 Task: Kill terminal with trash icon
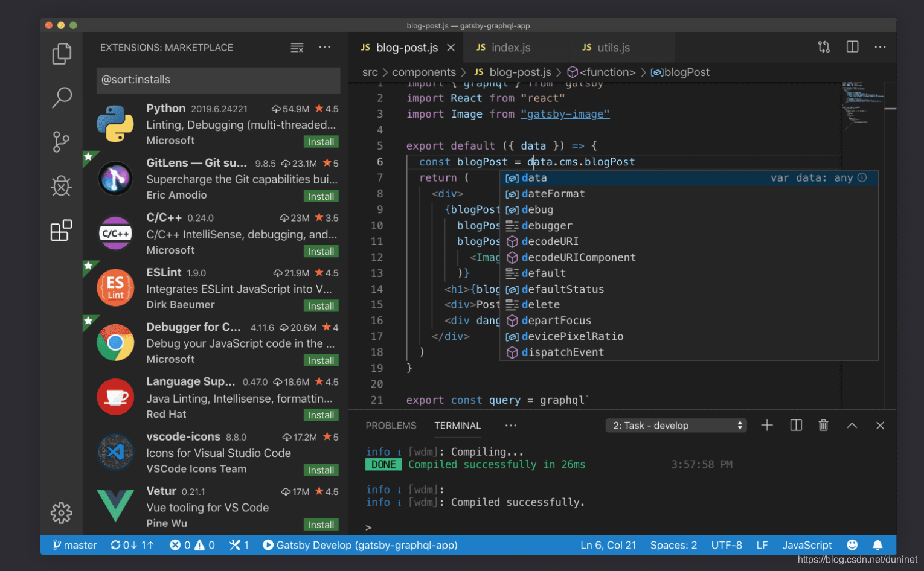(823, 426)
